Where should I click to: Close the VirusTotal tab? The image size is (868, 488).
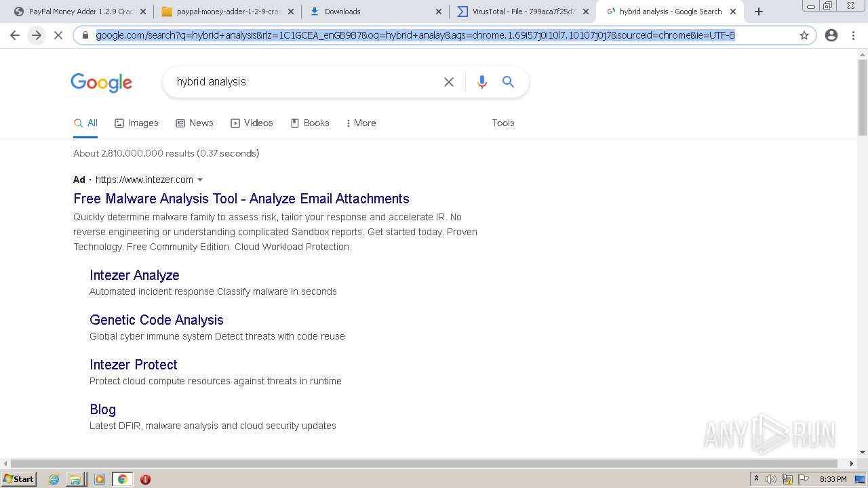coord(586,12)
